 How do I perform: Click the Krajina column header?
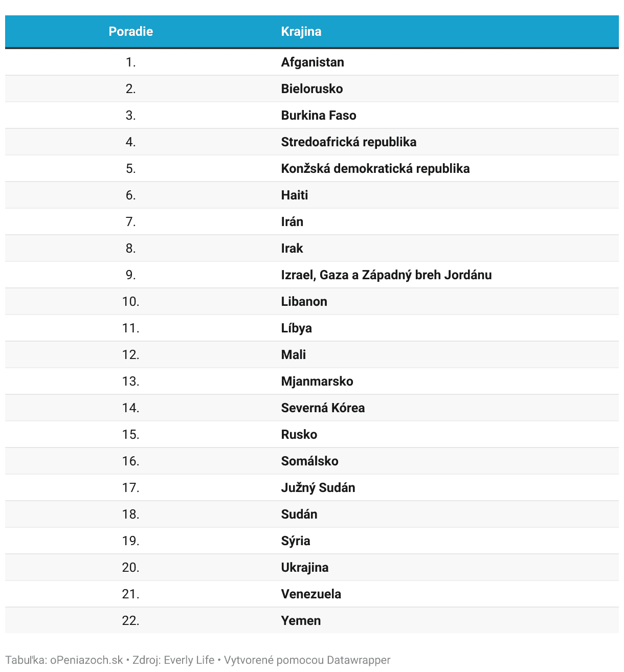301,32
